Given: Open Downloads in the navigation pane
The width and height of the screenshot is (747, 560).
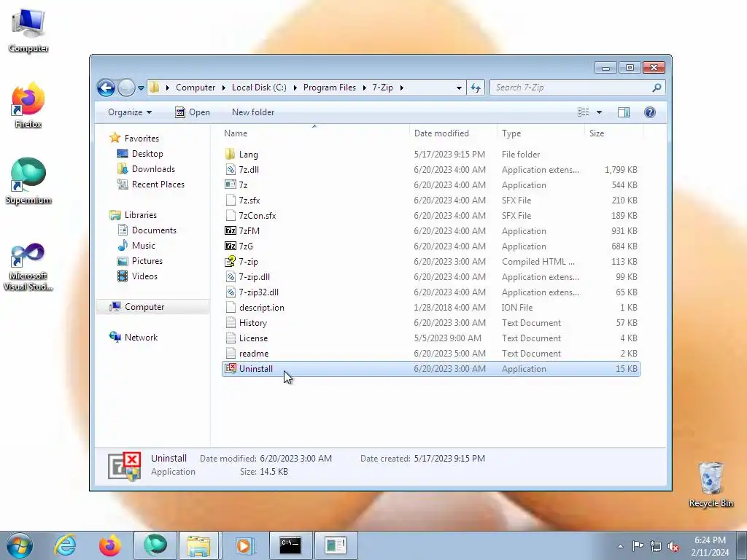Looking at the screenshot, I should click(153, 169).
